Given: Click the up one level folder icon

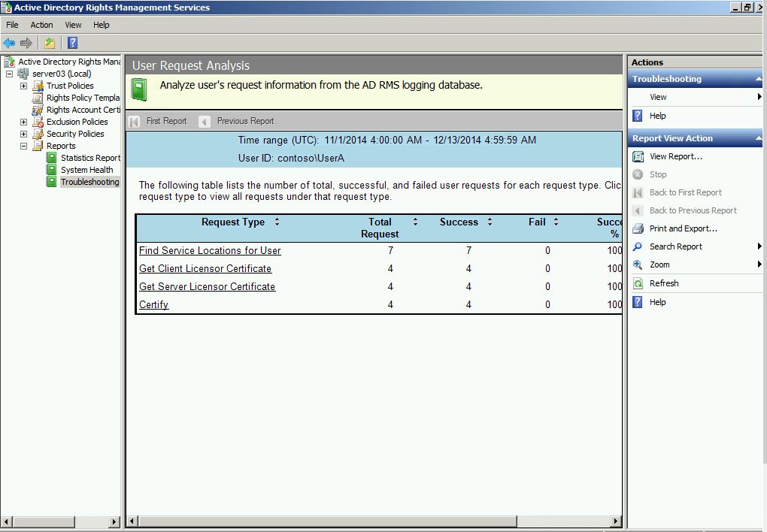Looking at the screenshot, I should (50, 43).
